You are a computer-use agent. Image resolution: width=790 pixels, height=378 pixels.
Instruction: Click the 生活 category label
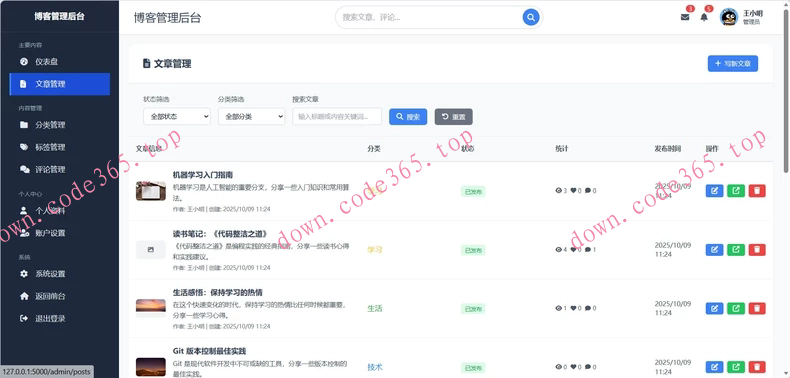(375, 308)
